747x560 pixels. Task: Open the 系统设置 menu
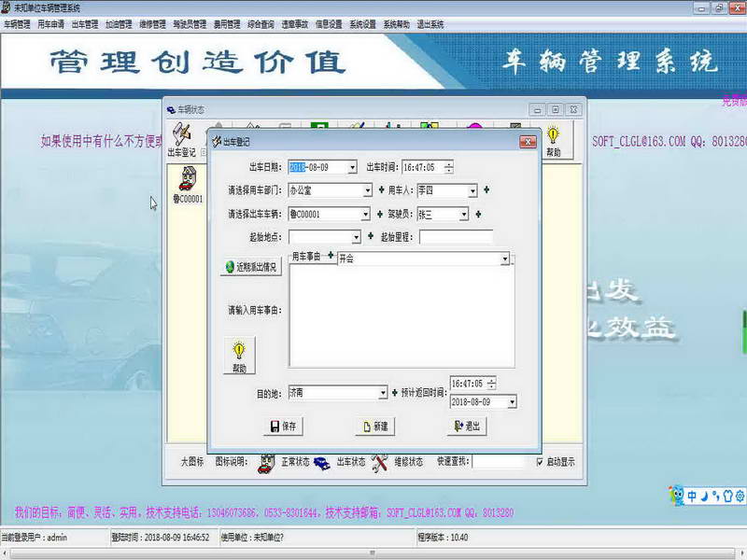click(362, 24)
